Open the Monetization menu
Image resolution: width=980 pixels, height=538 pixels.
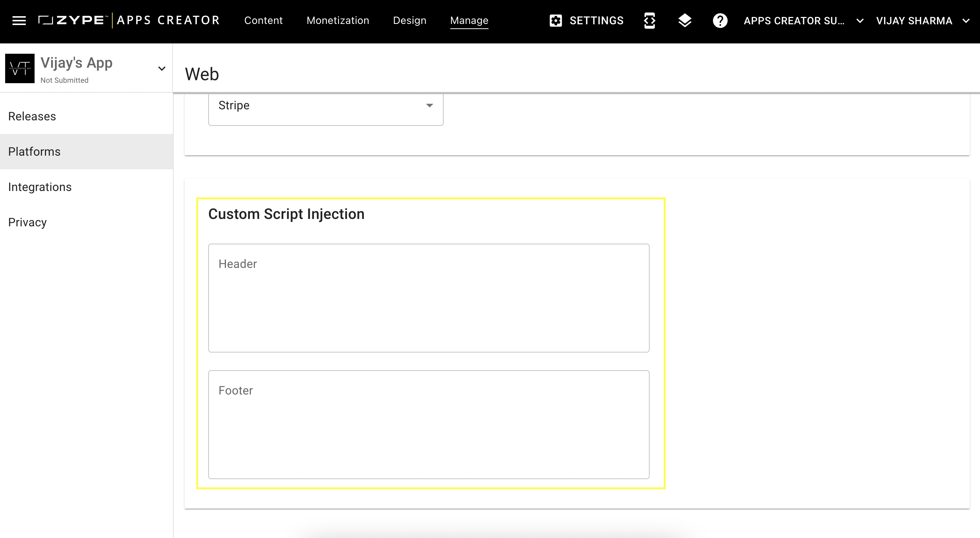[338, 21]
